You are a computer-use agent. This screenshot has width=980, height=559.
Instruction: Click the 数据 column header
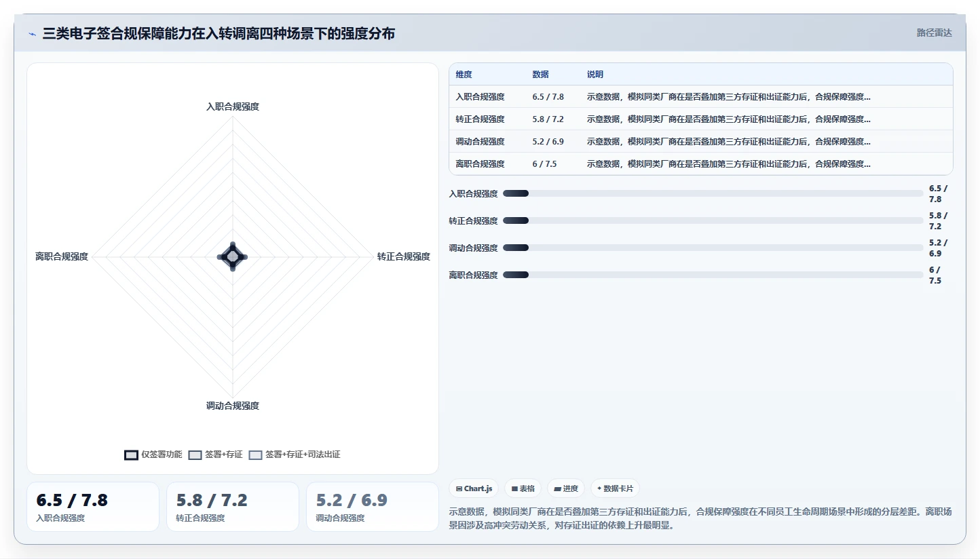[x=541, y=75]
